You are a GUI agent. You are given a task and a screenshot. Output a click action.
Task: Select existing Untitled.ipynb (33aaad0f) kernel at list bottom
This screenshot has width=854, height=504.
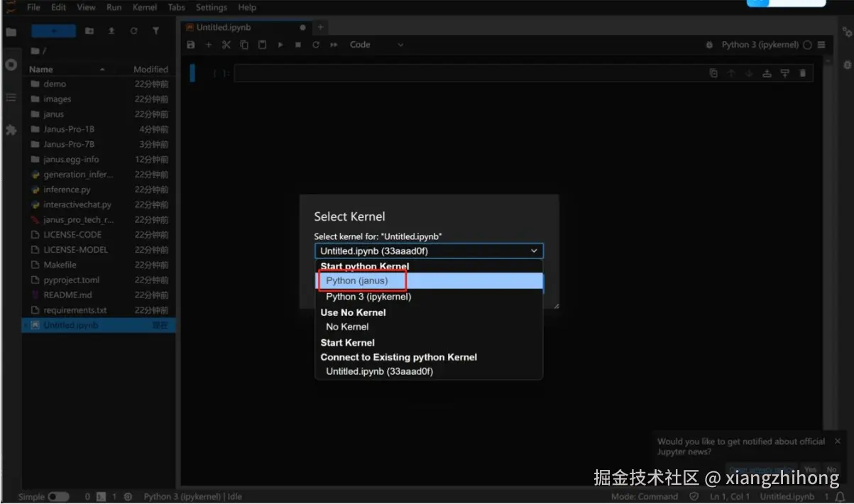click(429, 371)
